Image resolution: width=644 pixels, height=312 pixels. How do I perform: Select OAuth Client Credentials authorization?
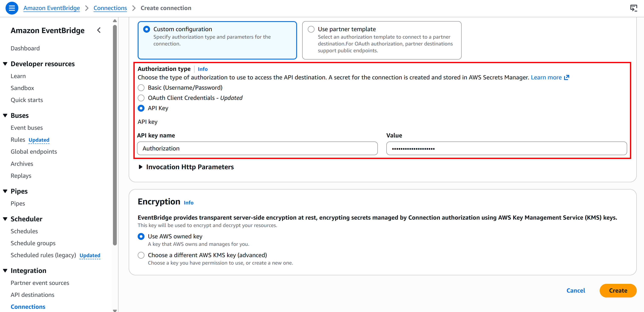pyautogui.click(x=141, y=98)
